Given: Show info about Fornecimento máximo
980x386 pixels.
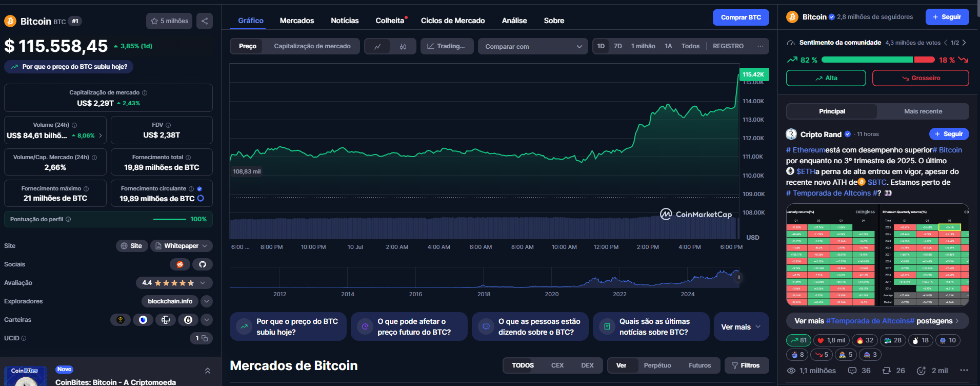Looking at the screenshot, I should 86,189.
